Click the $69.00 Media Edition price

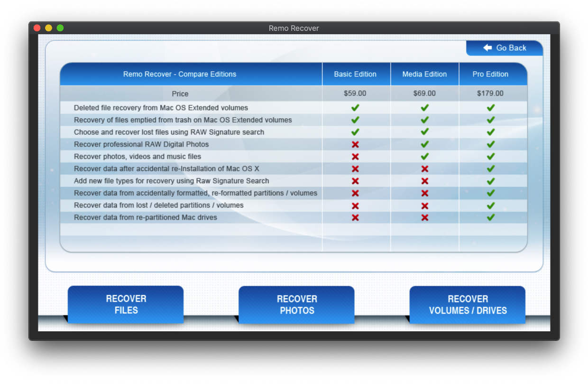pyautogui.click(x=424, y=94)
